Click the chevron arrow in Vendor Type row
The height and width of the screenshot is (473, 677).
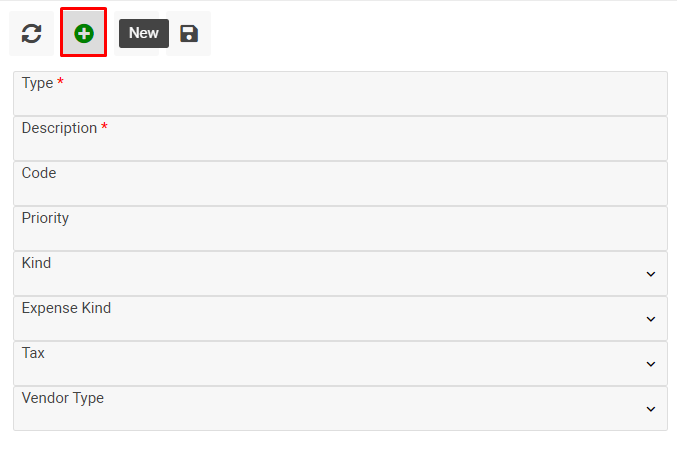coord(651,409)
